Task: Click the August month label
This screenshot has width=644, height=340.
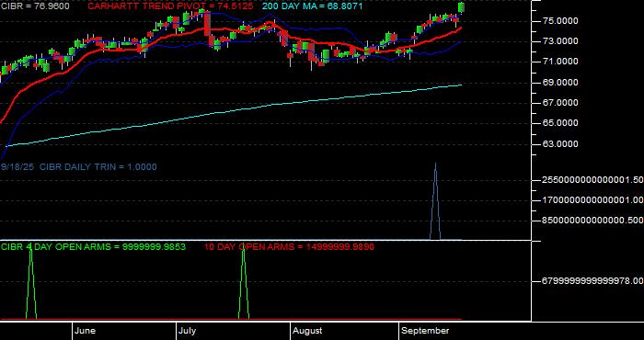Action: (x=308, y=331)
